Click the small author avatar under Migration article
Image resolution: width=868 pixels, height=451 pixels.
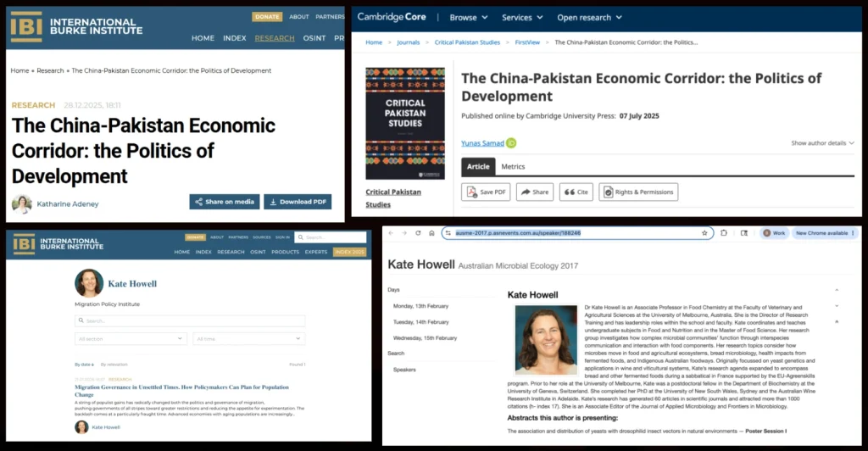click(81, 426)
